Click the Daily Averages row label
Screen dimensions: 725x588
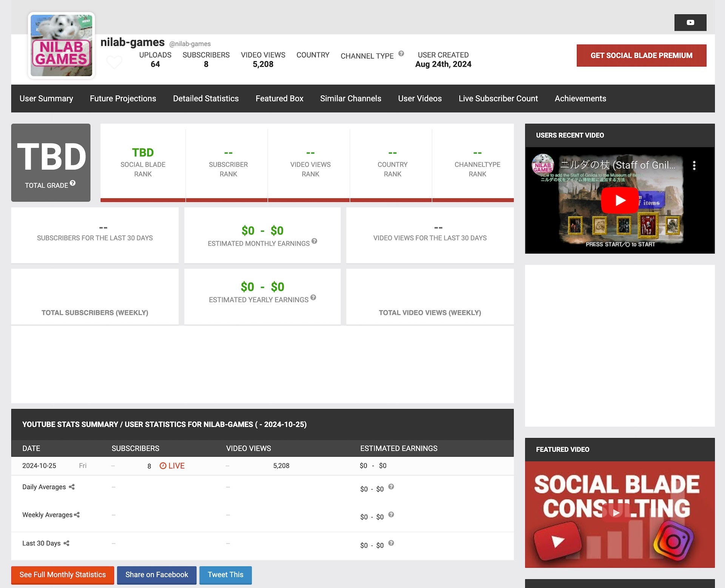coord(44,487)
